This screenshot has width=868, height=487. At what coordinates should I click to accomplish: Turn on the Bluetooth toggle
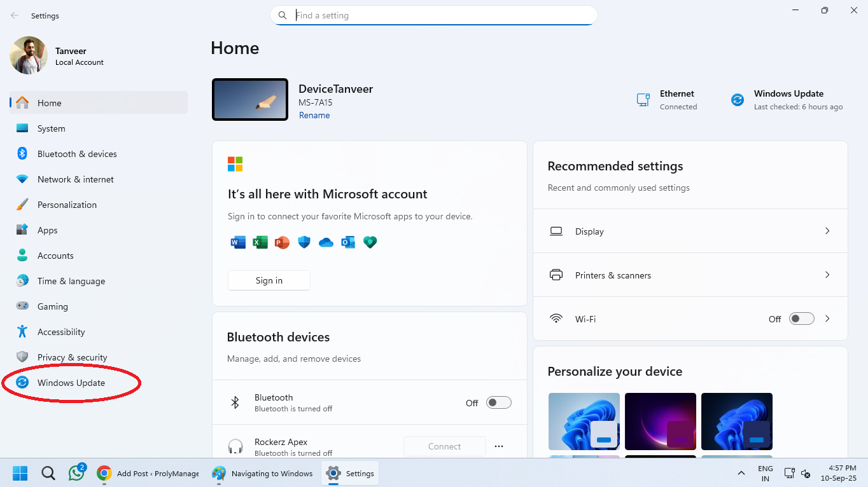499,402
